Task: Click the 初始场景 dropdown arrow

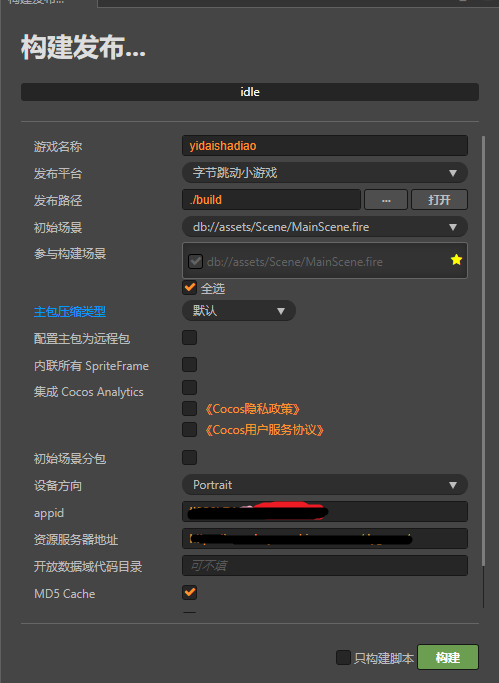Action: coord(453,227)
